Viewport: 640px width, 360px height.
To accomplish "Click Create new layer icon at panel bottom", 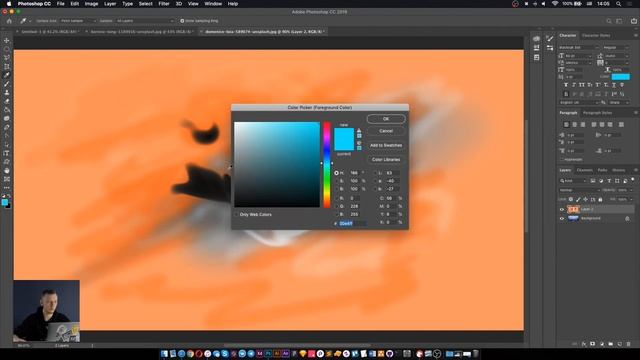I will (x=619, y=344).
